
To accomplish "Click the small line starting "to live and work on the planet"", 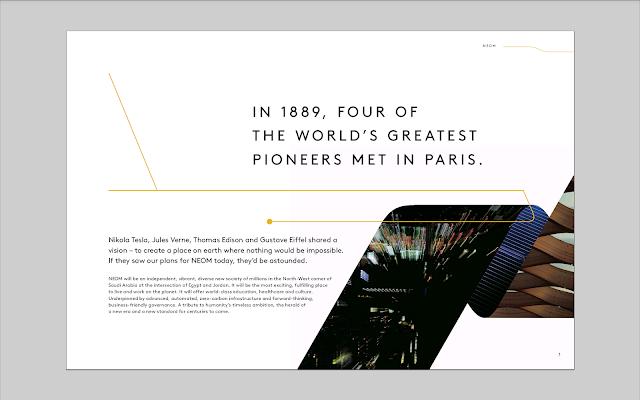I will click(211, 292).
